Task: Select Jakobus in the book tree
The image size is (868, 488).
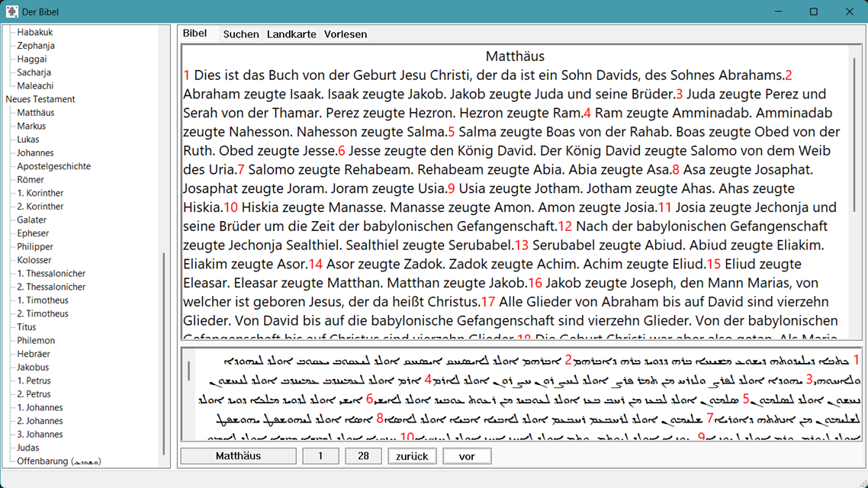Action: [x=33, y=367]
